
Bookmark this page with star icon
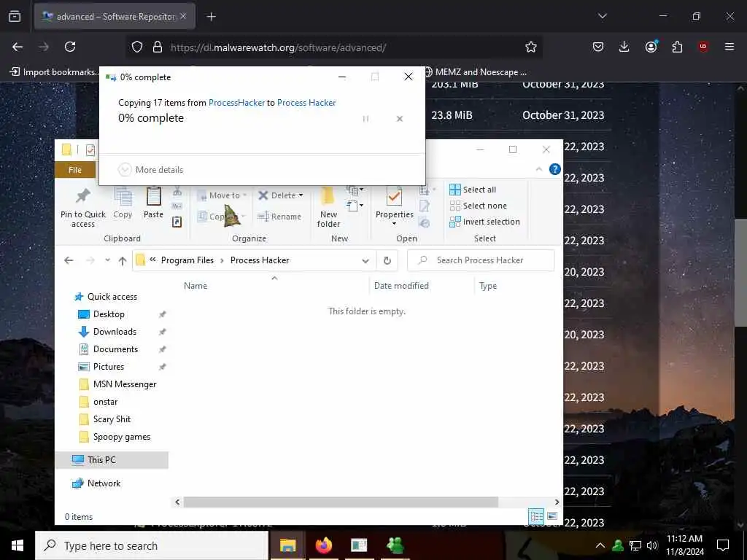(x=531, y=47)
